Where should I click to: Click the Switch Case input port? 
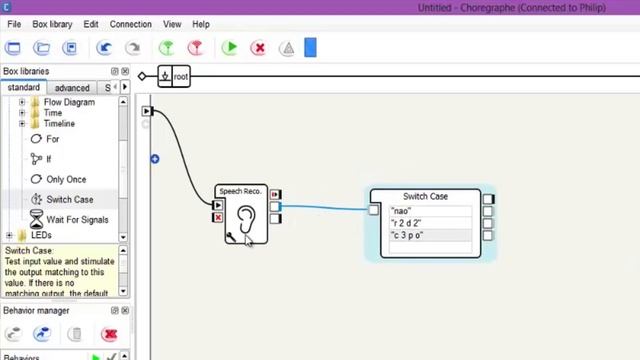click(x=373, y=210)
